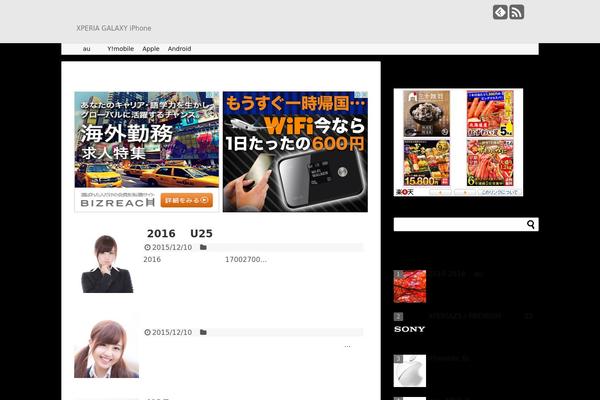Open the number 3 ranked Apple logo thumbnail
This screenshot has height=400, width=600.
coord(410,371)
